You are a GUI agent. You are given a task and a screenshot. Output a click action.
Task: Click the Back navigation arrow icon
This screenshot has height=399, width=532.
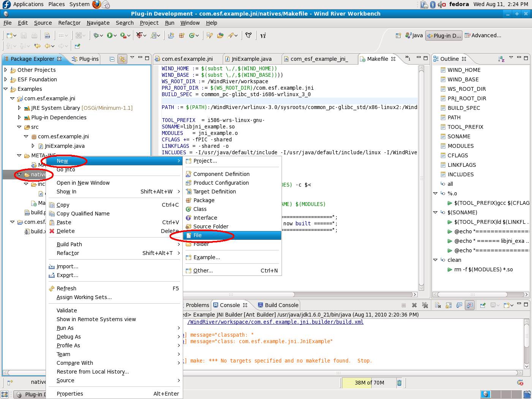48,46
